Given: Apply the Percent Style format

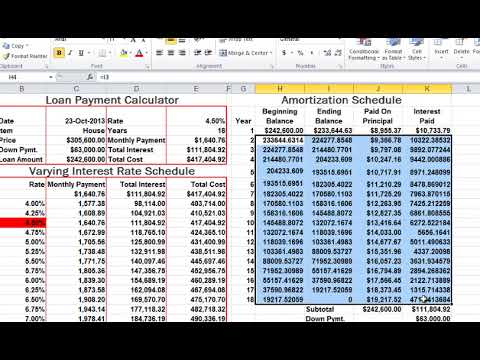Looking at the screenshot, I should [300, 53].
